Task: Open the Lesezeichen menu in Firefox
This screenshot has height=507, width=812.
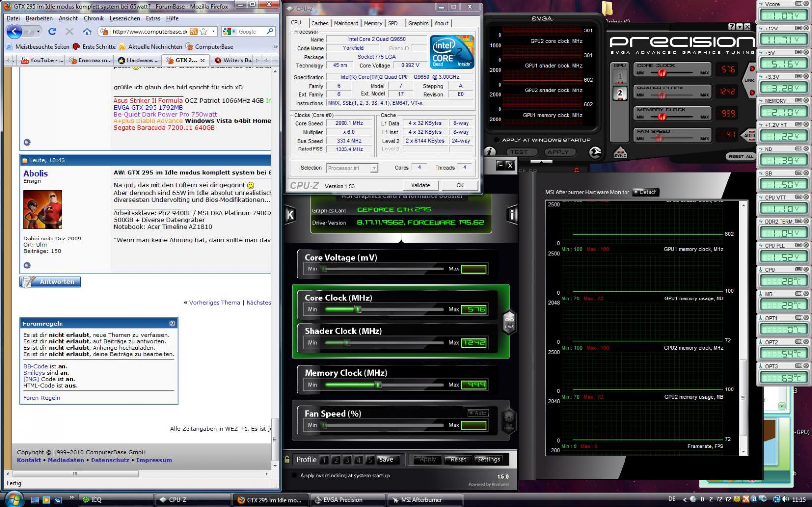Action: coord(125,18)
